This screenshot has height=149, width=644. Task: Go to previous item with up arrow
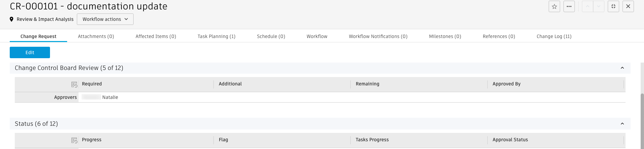(587, 6)
